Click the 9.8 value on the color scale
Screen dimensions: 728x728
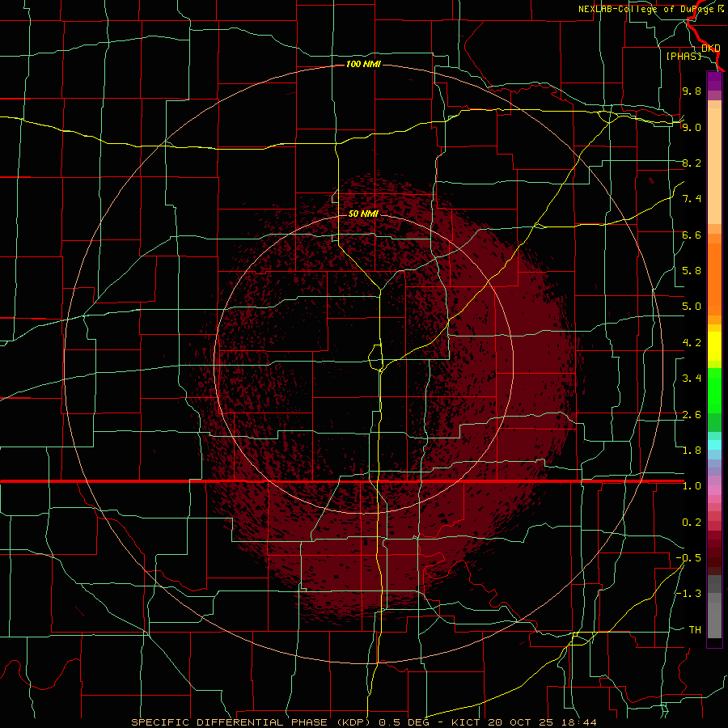coord(692,91)
